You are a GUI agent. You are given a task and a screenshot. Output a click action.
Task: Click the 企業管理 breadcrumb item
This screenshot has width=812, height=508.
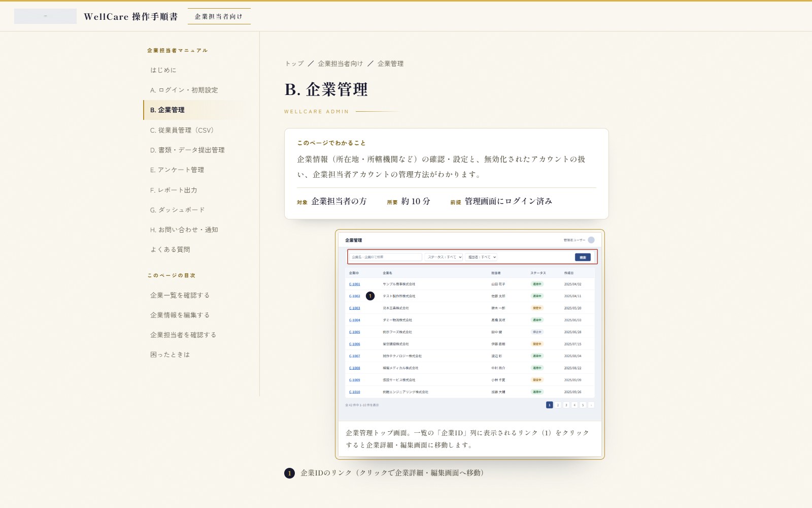[x=391, y=63]
